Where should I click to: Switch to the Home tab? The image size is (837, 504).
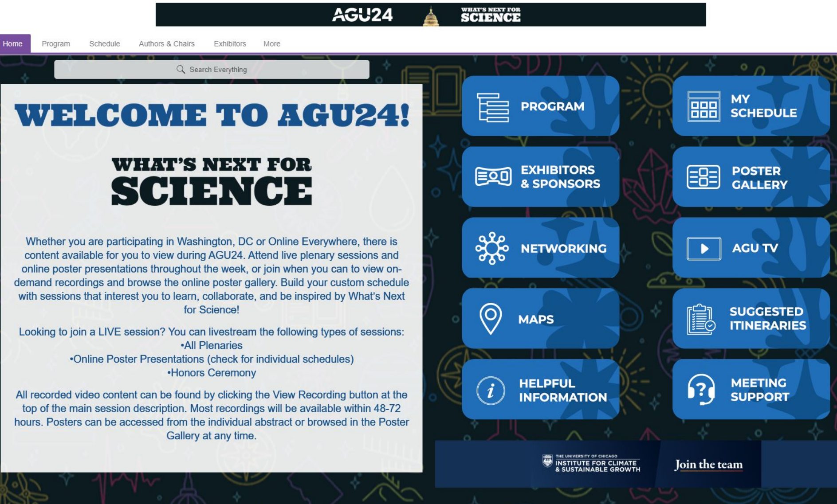pyautogui.click(x=13, y=44)
